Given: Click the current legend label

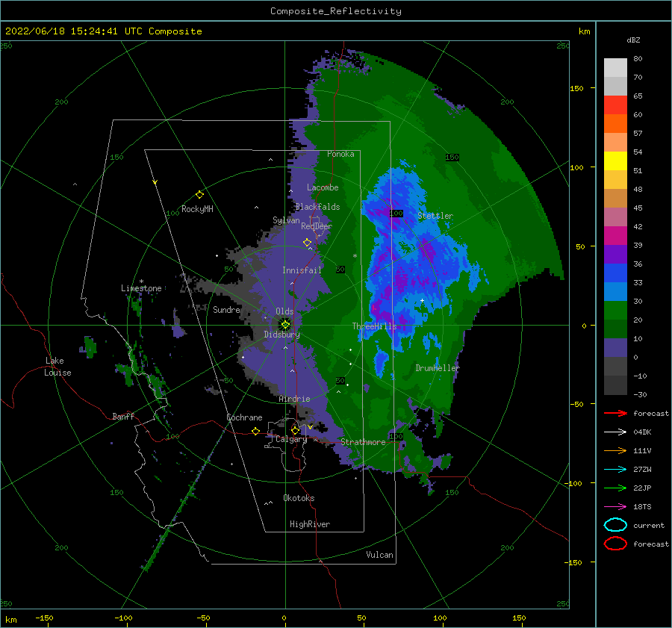Looking at the screenshot, I should pyautogui.click(x=649, y=525).
